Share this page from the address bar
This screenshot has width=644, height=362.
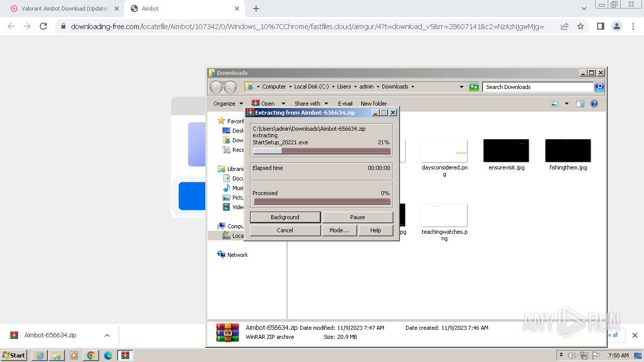pos(565,26)
